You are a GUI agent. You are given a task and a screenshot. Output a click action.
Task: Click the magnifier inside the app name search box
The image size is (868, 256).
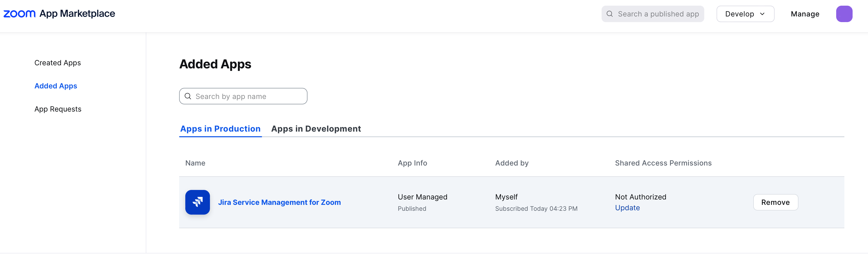(188, 96)
